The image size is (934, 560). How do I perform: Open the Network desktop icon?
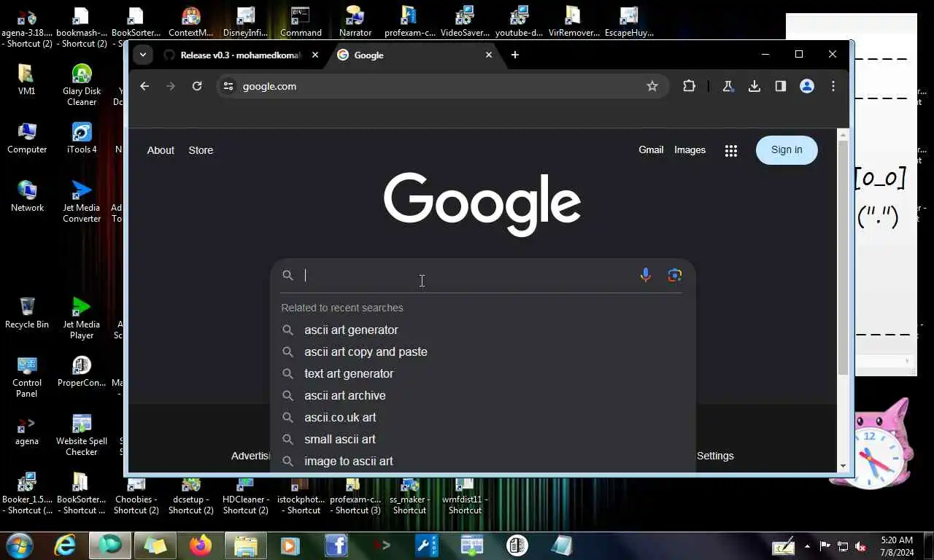(27, 197)
